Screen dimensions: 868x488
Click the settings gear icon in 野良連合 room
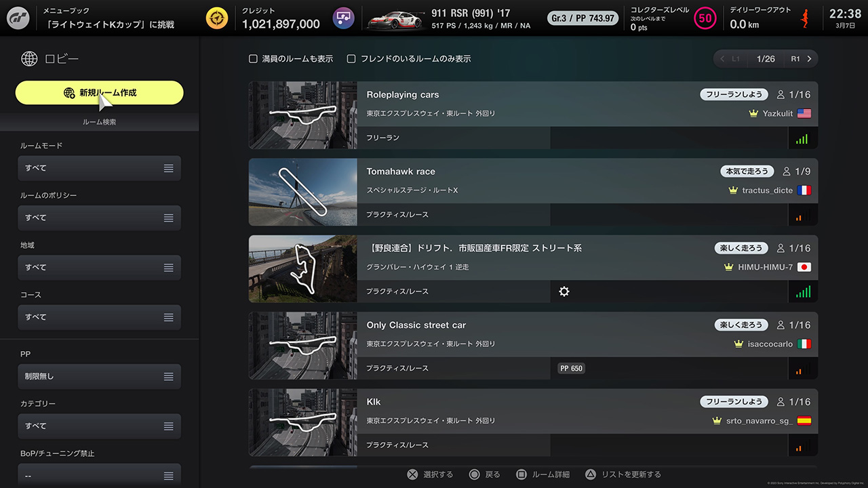click(x=564, y=291)
